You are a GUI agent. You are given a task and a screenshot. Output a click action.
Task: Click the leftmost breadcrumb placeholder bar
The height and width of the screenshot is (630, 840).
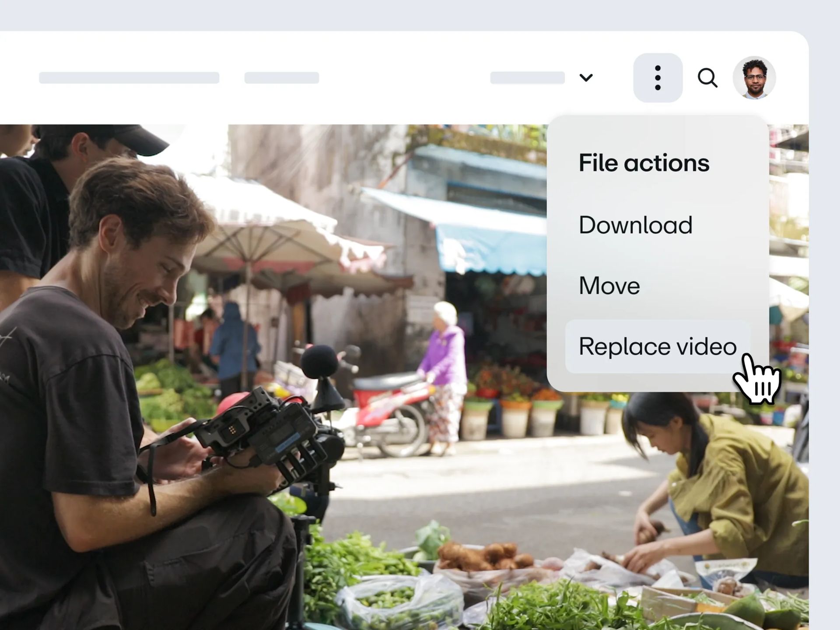(x=129, y=77)
